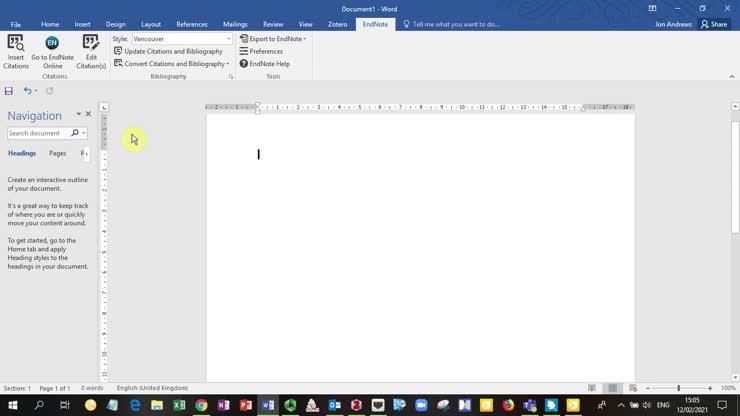Viewport: 740px width, 416px height.
Task: Switch to Web Layout view
Action: pyautogui.click(x=633, y=388)
